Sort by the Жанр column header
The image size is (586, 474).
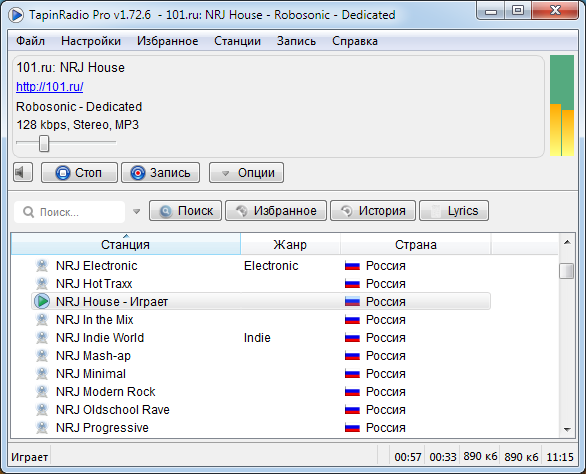290,244
